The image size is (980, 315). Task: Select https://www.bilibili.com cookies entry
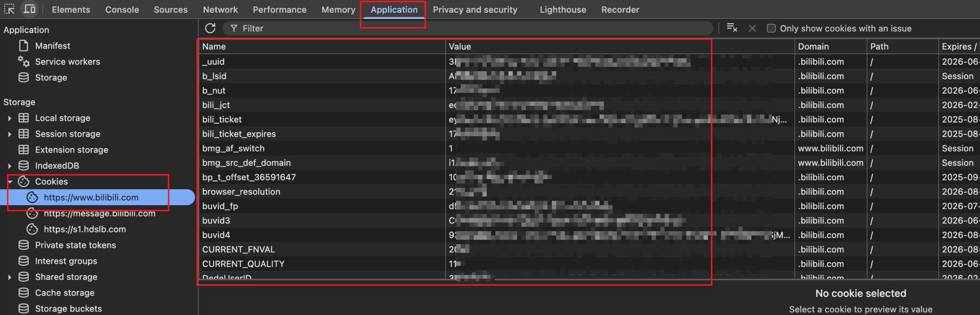pos(97,197)
